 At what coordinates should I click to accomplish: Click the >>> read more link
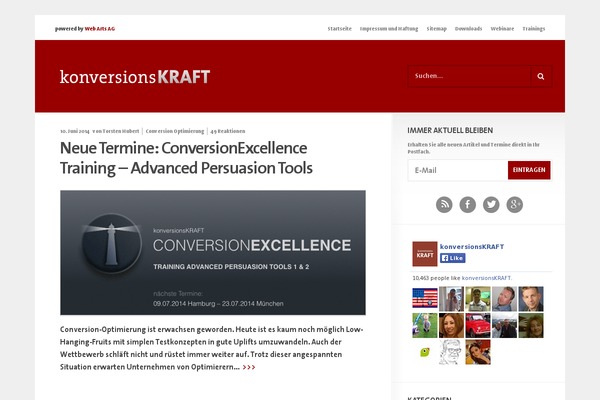click(249, 367)
